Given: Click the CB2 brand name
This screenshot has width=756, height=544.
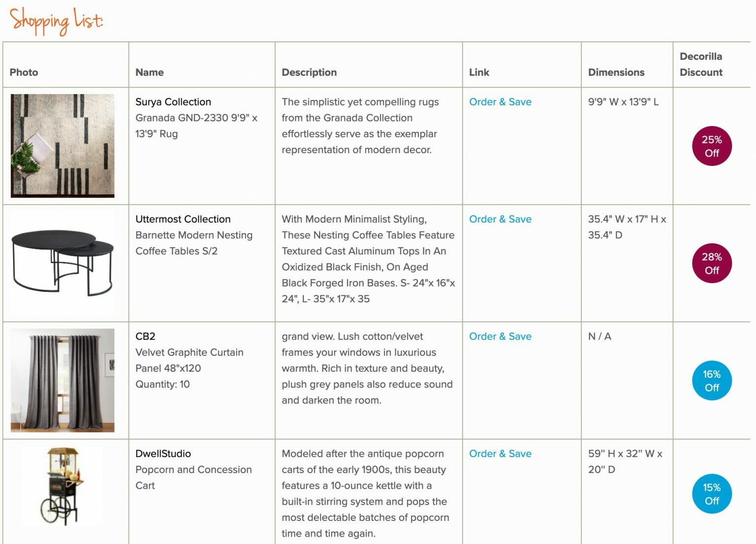Looking at the screenshot, I should pos(145,336).
